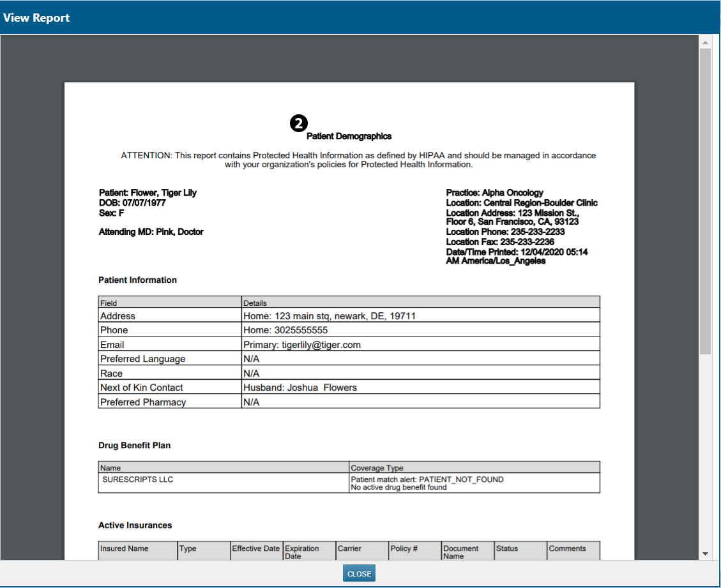Click the SURESCRIPTS LLC plan name
This screenshot has height=588, width=721.
click(x=137, y=479)
